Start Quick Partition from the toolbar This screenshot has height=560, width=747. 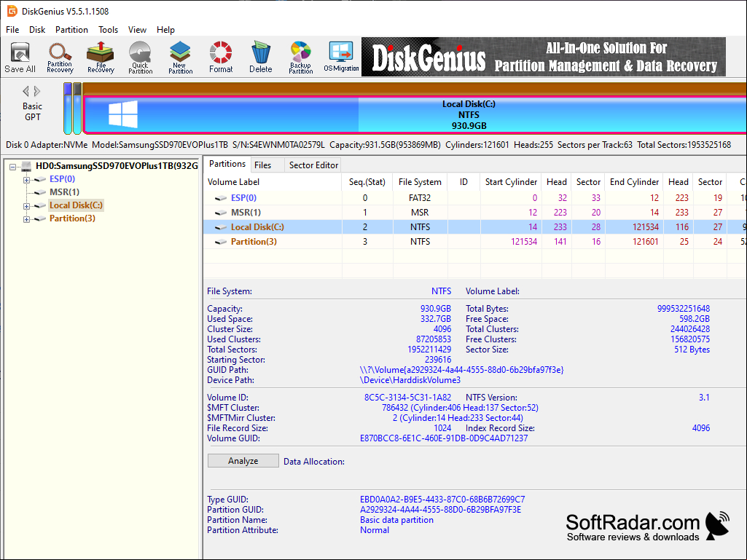coord(140,57)
